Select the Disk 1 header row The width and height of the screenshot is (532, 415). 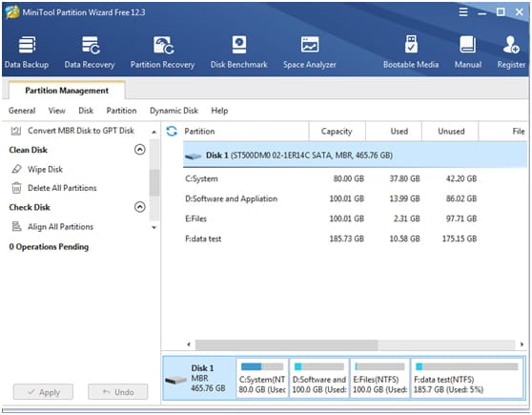tap(355, 156)
